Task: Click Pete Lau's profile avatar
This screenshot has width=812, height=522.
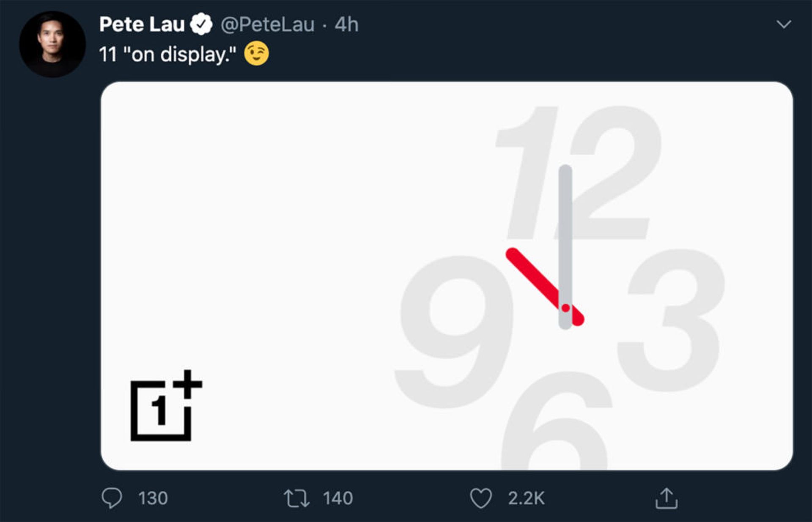Action: pyautogui.click(x=52, y=40)
